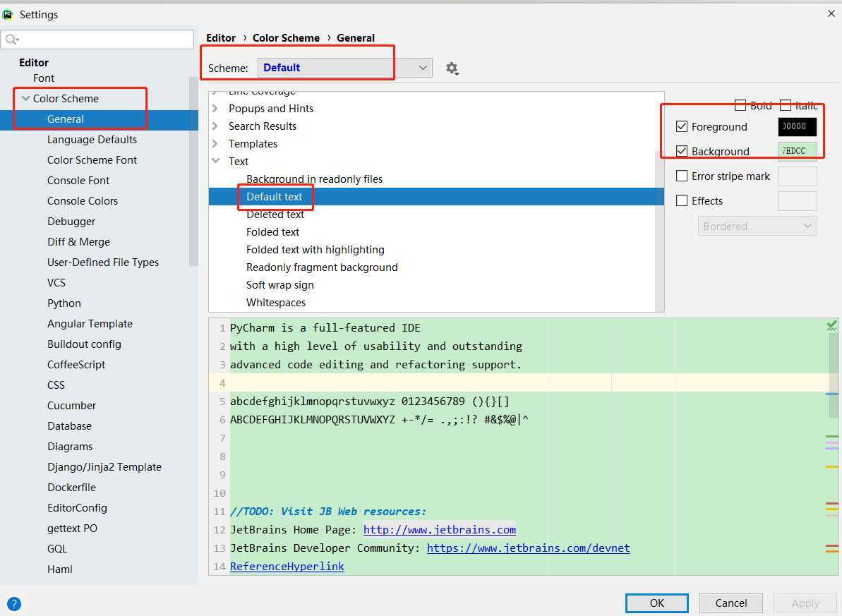842x616 pixels.
Task: Click the settings search input field
Action: [x=97, y=40]
